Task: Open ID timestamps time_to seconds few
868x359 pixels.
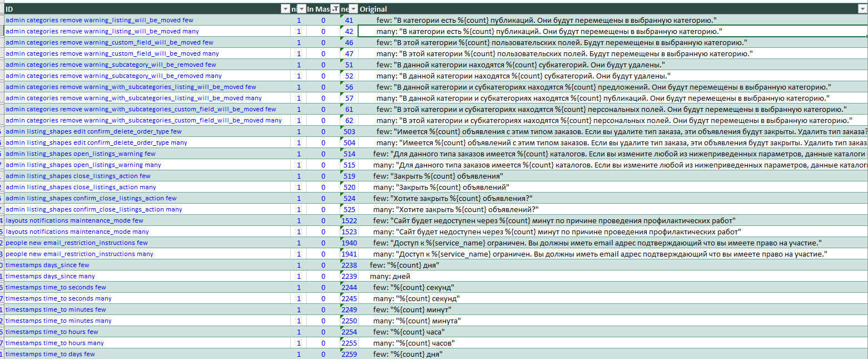Action: (x=56, y=287)
